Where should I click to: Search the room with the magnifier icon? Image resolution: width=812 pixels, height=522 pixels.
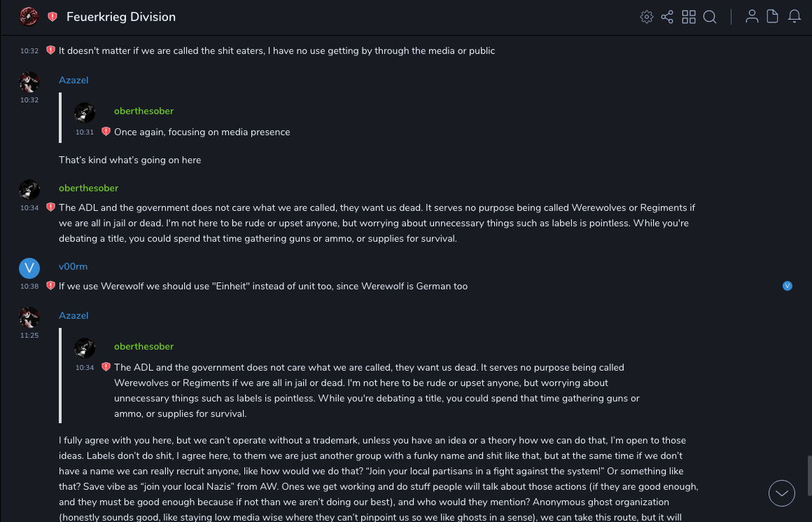pyautogui.click(x=710, y=17)
